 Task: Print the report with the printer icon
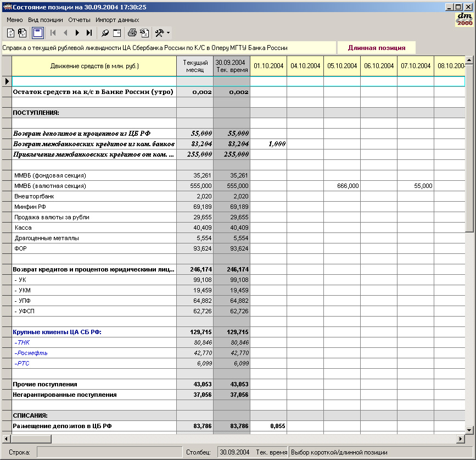(132, 33)
